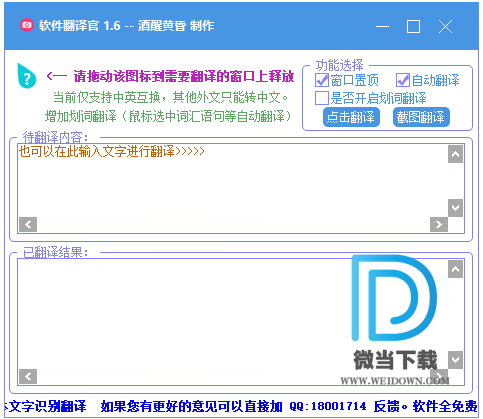
Task: Click the 待翻译内容 group label
Action: coord(56,137)
